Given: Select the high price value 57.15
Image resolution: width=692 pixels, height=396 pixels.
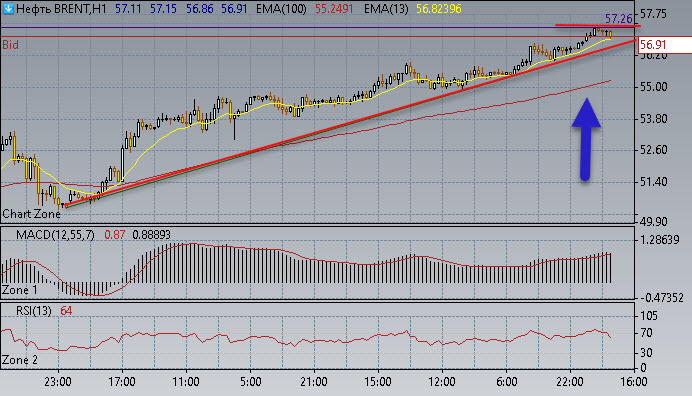Looking at the screenshot, I should [163, 9].
